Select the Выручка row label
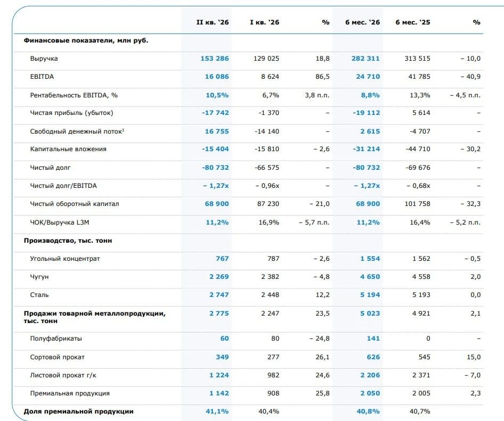The image size is (504, 421). click(44, 59)
